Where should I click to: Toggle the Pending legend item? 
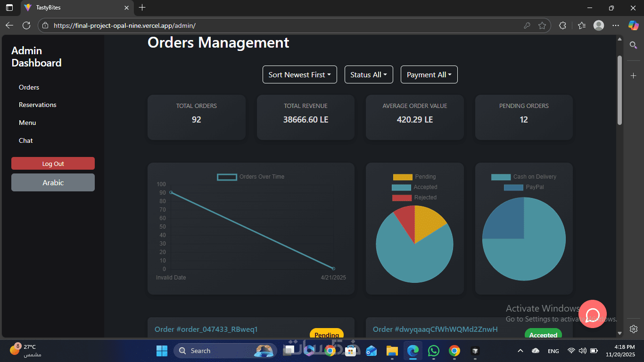414,177
